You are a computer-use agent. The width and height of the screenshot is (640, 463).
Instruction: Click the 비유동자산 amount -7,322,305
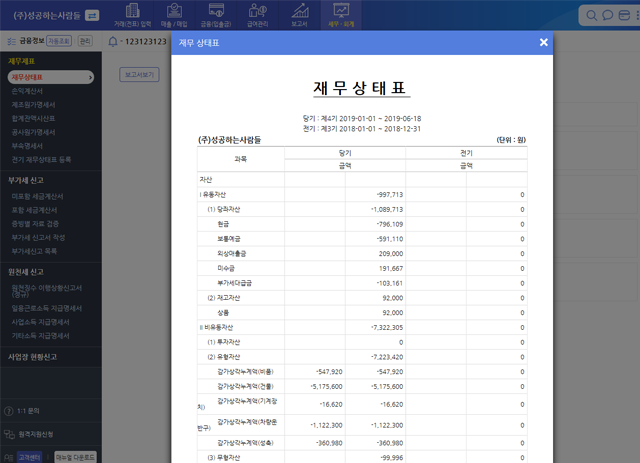(387, 327)
